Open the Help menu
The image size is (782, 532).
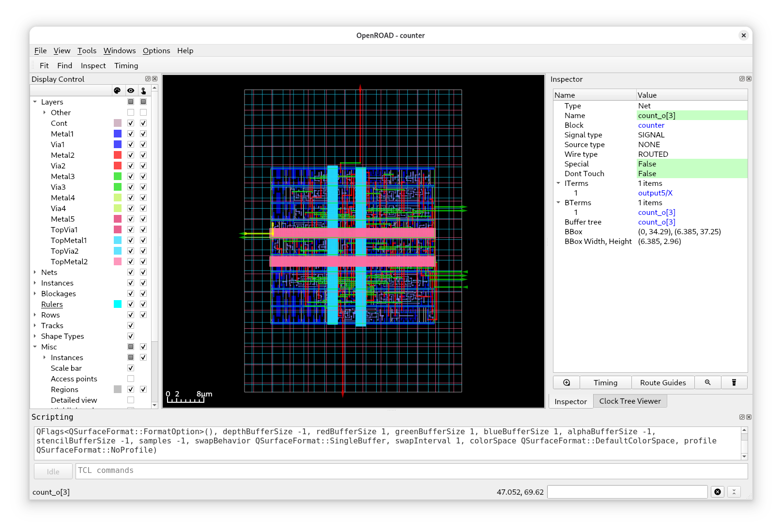(185, 51)
